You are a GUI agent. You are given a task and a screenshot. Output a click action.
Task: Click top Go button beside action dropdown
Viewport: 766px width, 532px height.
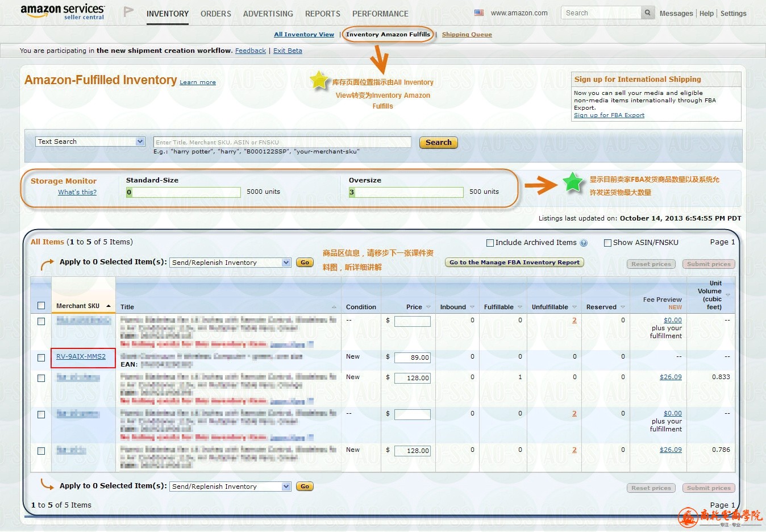tap(305, 263)
